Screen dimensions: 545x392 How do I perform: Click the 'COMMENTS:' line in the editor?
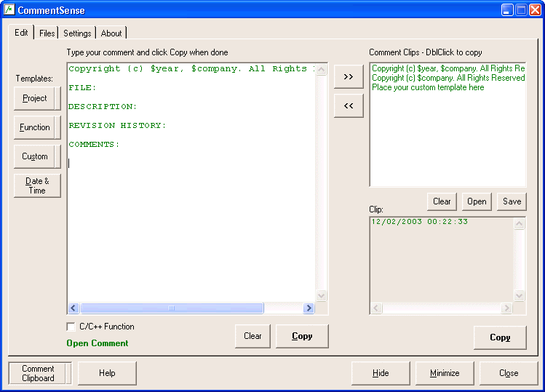(94, 144)
